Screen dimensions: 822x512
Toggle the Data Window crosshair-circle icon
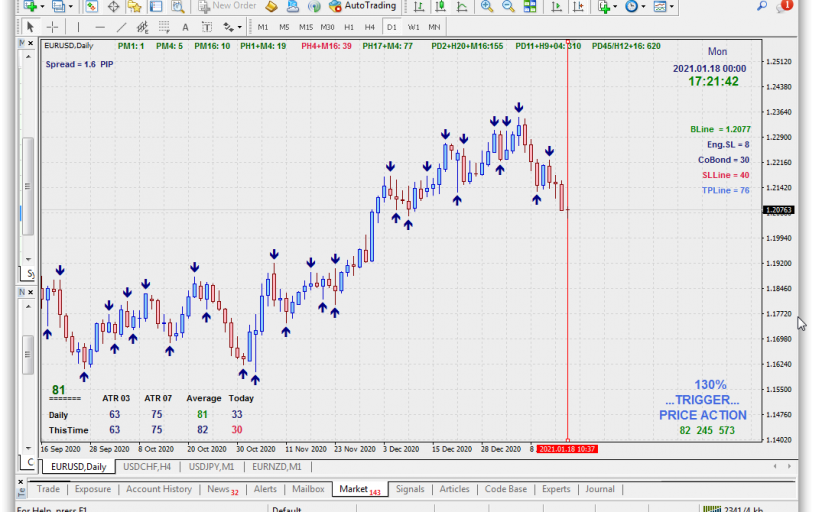[113, 6]
